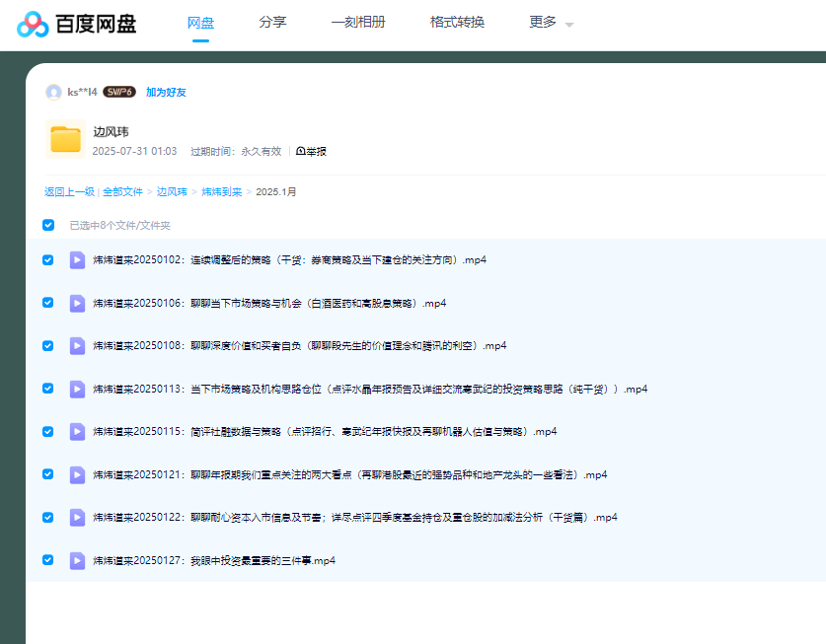Click the SVIP6 membership badge
Viewport: 826px width, 644px height.
(119, 92)
